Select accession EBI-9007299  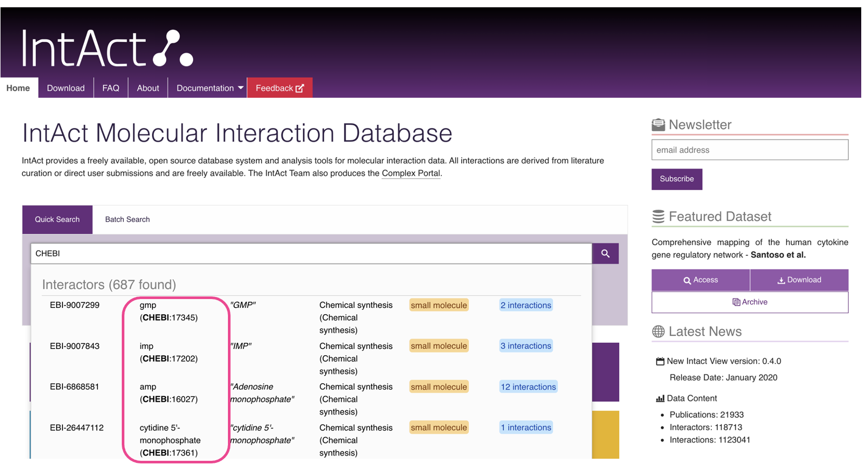[74, 305]
